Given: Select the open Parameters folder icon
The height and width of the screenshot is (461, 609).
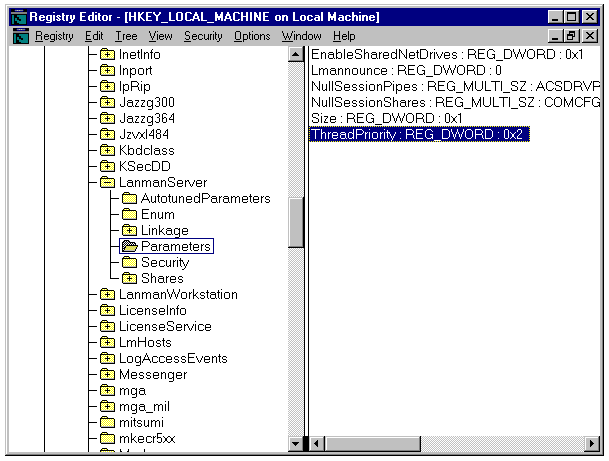Looking at the screenshot, I should click(x=128, y=246).
